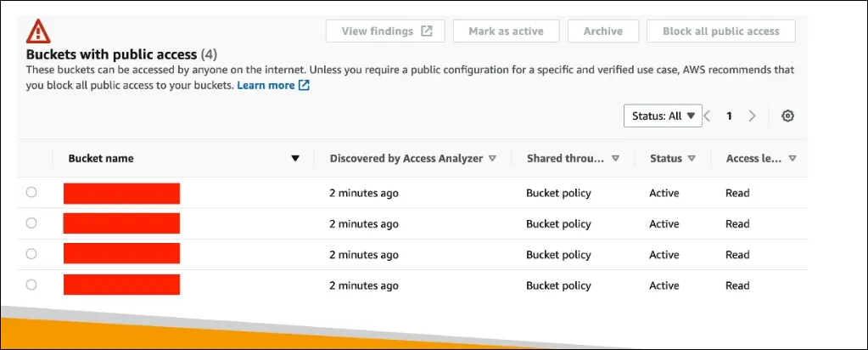Click the View findings button

click(386, 31)
